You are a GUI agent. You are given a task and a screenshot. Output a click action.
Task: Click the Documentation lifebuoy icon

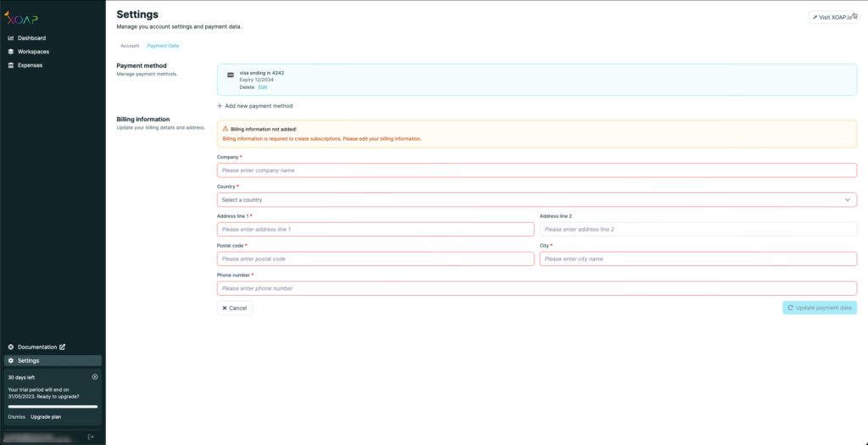click(11, 347)
